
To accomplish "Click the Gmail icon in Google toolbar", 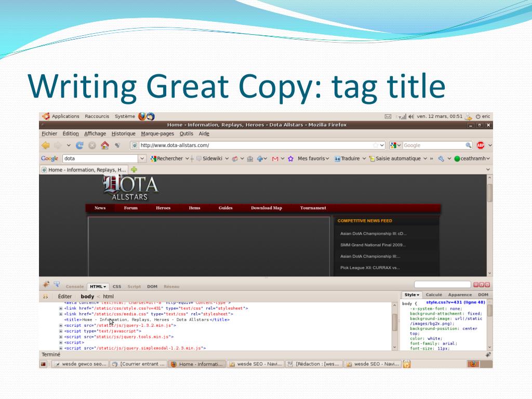I will point(275,159).
